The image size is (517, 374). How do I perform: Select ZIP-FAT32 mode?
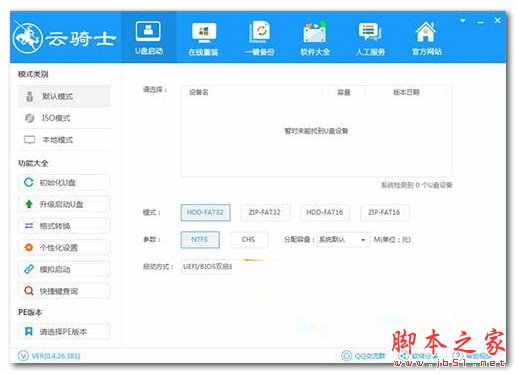(265, 212)
